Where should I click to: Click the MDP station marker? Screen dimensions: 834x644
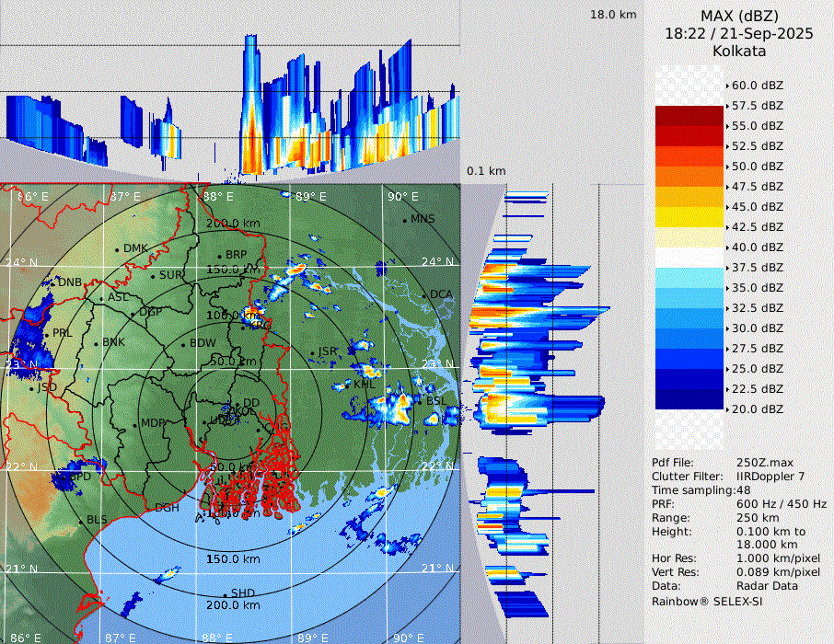(136, 424)
